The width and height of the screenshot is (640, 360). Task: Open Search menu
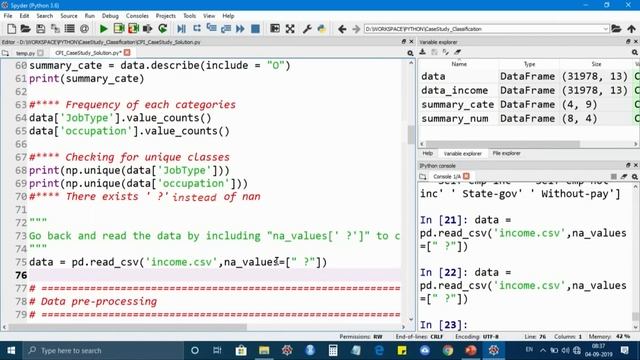pos(44,16)
